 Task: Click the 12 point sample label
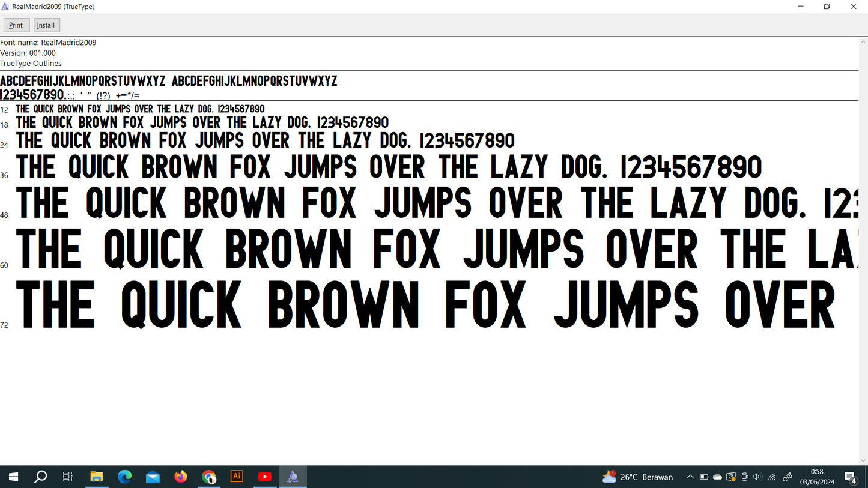pos(4,110)
